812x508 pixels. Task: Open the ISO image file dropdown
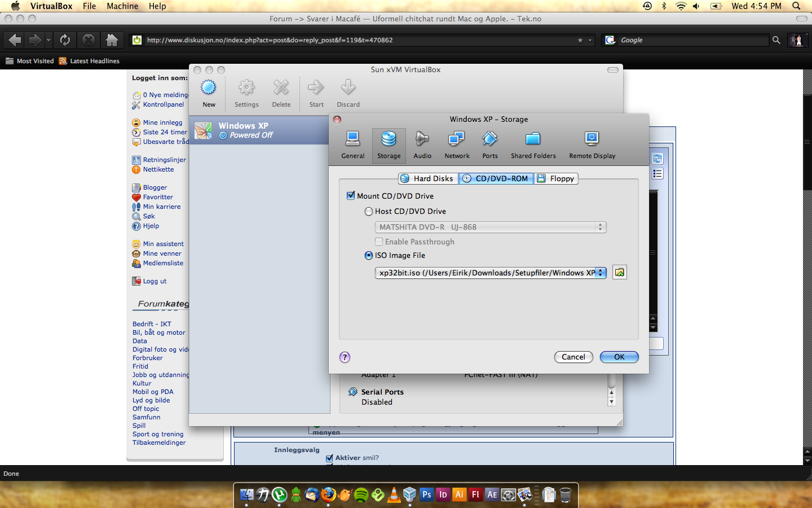pos(491,273)
